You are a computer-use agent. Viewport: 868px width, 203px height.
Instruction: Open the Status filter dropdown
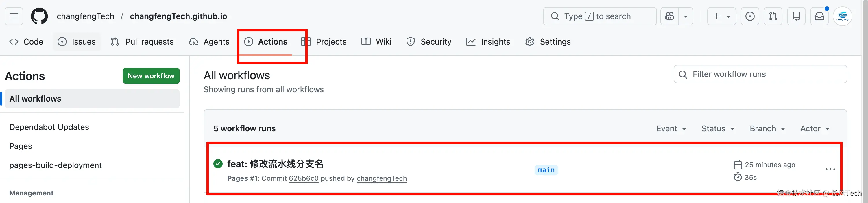(x=718, y=128)
